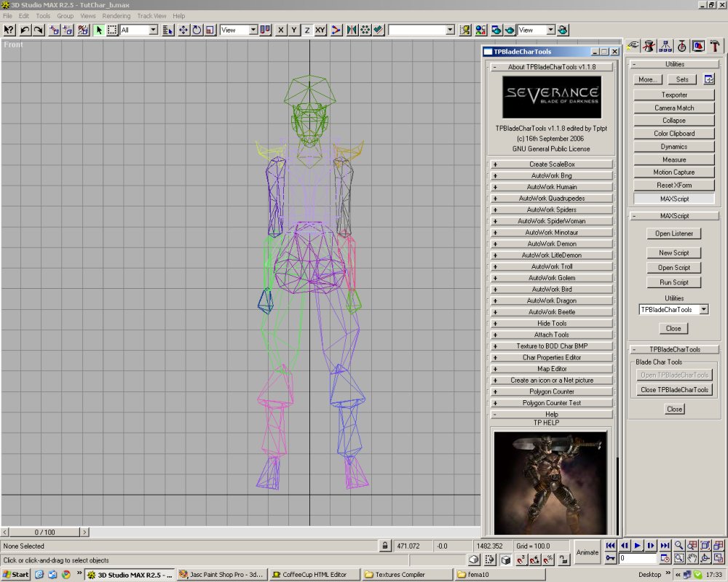
Task: Click the 0 / 100 time slider
Action: click(x=44, y=533)
